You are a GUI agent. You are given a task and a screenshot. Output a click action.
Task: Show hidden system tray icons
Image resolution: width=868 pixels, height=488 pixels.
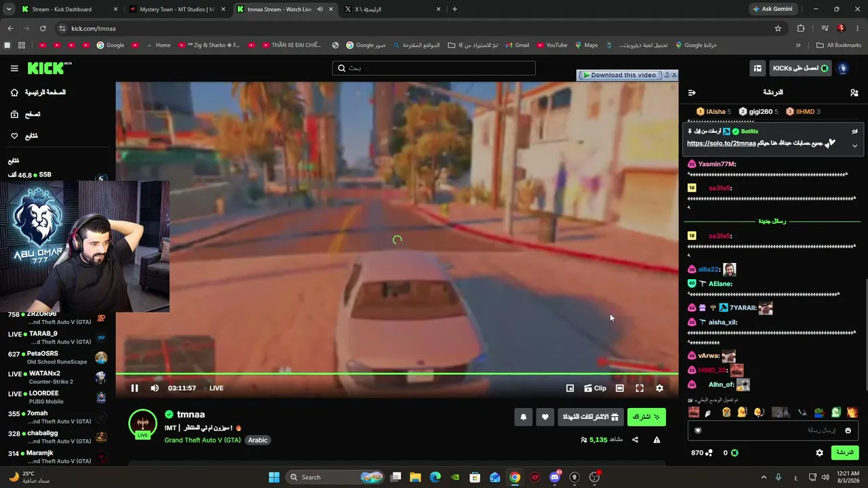point(764,477)
